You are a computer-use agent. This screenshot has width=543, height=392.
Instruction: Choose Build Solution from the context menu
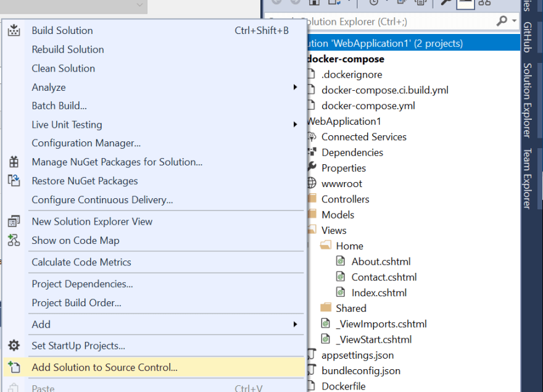coord(154,30)
